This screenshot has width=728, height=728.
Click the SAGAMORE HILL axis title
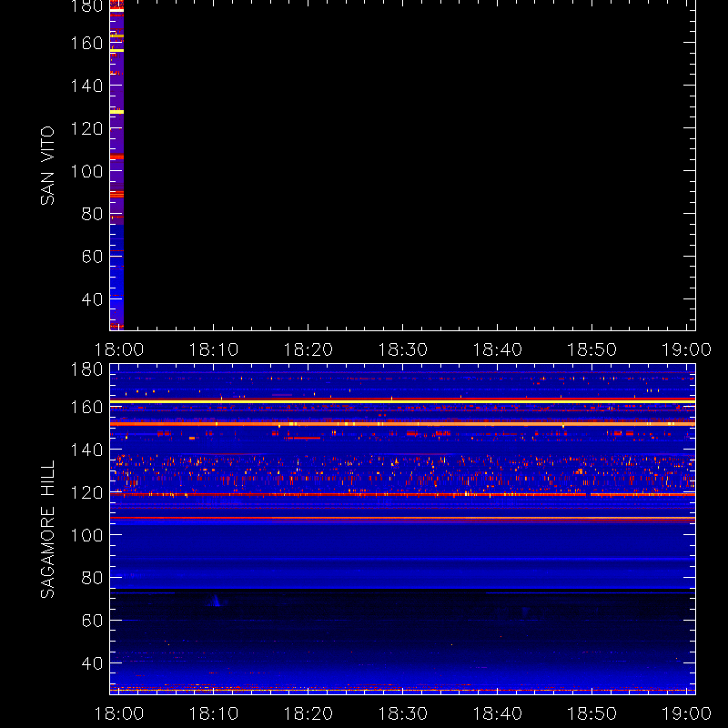tap(48, 530)
